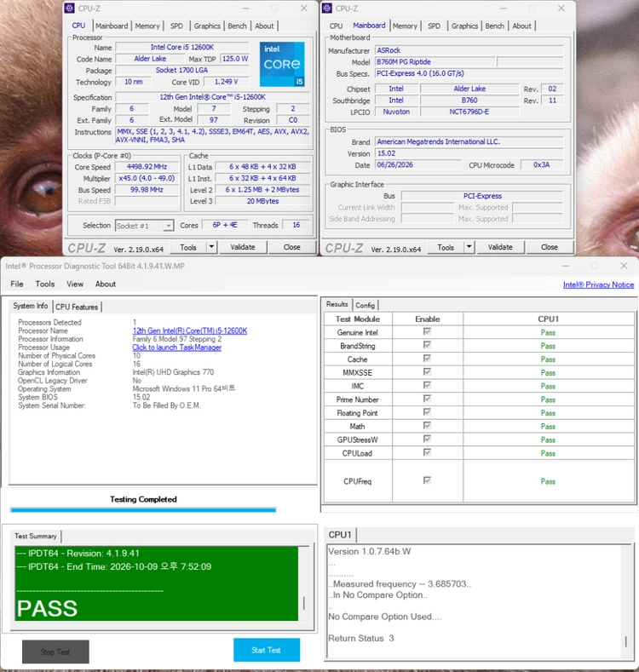
Task: Click the Intel Core i5 logo badge
Action: (x=282, y=64)
